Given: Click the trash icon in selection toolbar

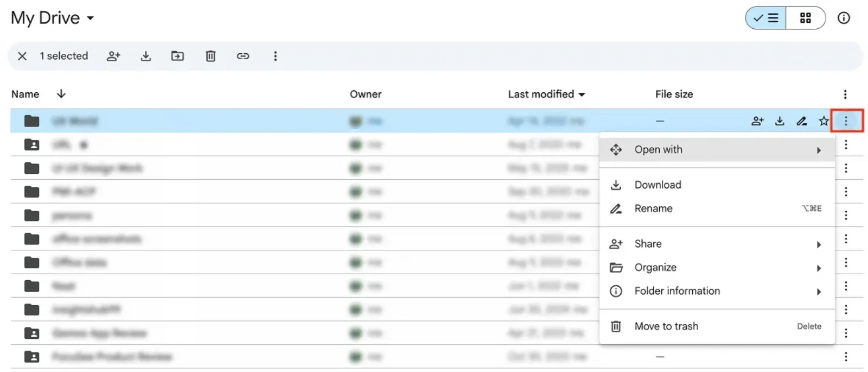Looking at the screenshot, I should (x=210, y=56).
